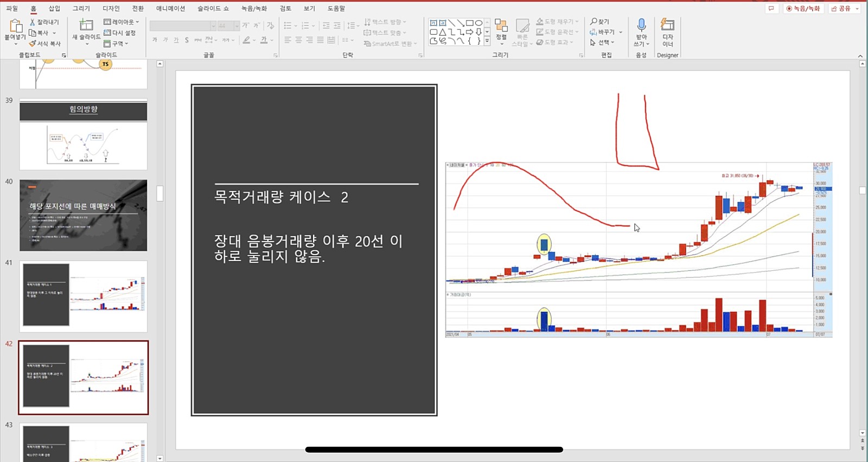Decrease list indent level
868x462 pixels.
(326, 26)
